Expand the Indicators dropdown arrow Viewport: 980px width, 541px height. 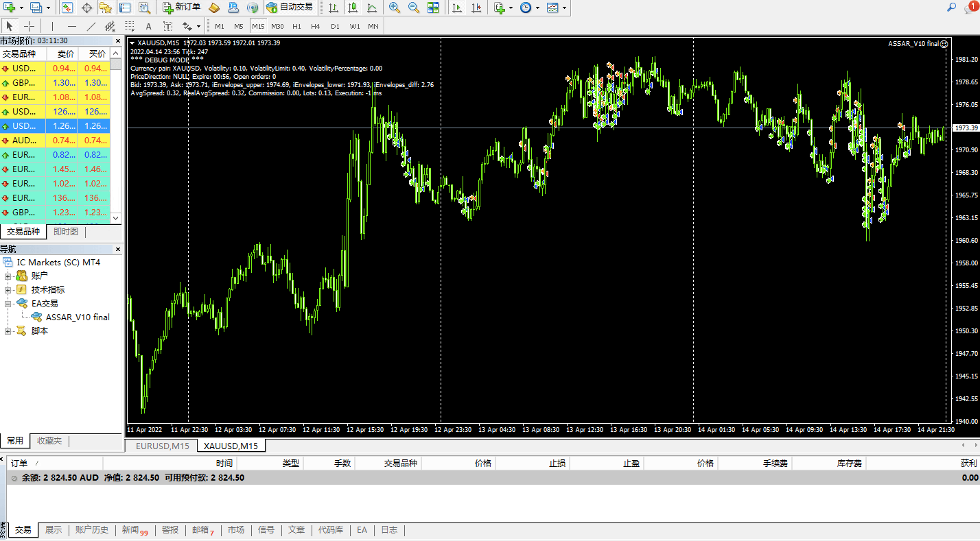coord(511,8)
